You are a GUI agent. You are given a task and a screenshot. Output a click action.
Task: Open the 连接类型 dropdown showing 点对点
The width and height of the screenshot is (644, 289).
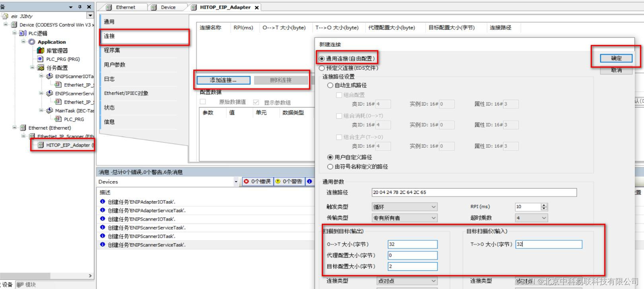(x=407, y=281)
